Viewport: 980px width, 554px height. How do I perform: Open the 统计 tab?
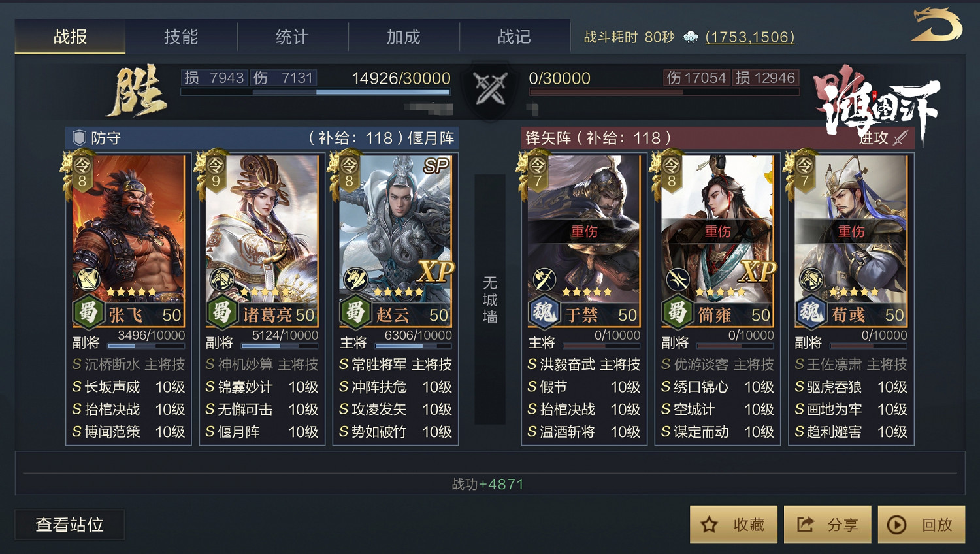292,37
